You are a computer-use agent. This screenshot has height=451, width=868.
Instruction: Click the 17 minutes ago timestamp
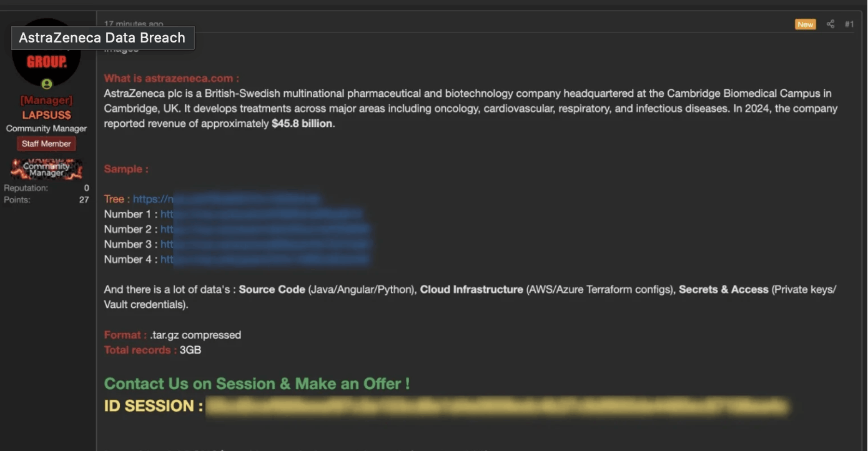(x=133, y=23)
